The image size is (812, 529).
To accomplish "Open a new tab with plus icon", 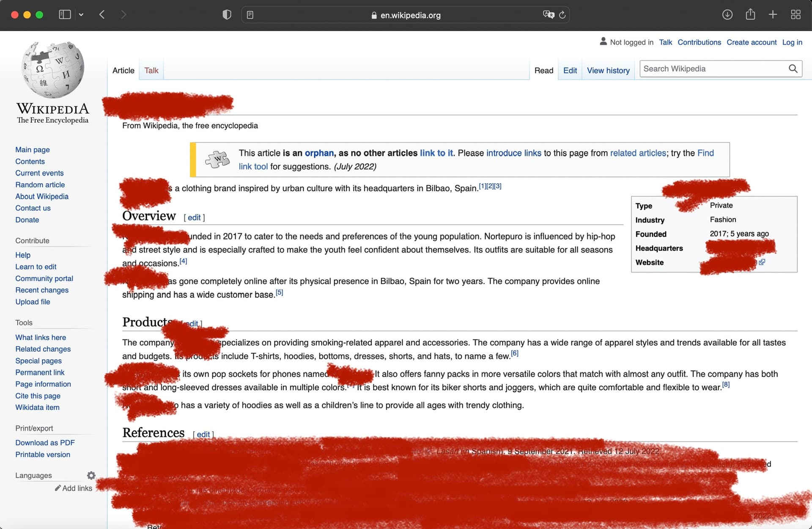I will pos(773,15).
